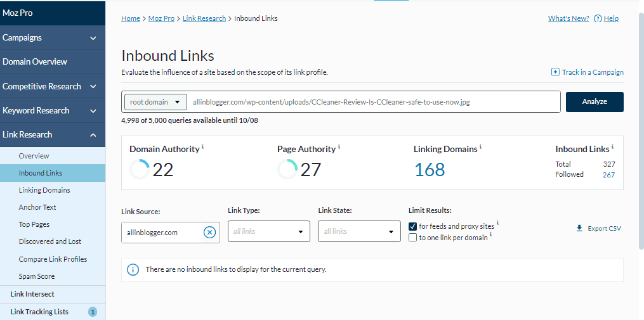The image size is (644, 320).
Task: Click the Help question mark icon
Action: (598, 18)
